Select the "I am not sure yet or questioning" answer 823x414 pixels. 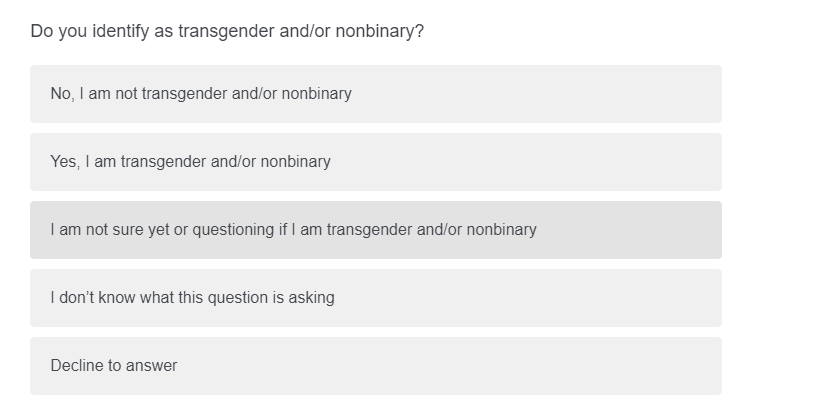point(375,230)
